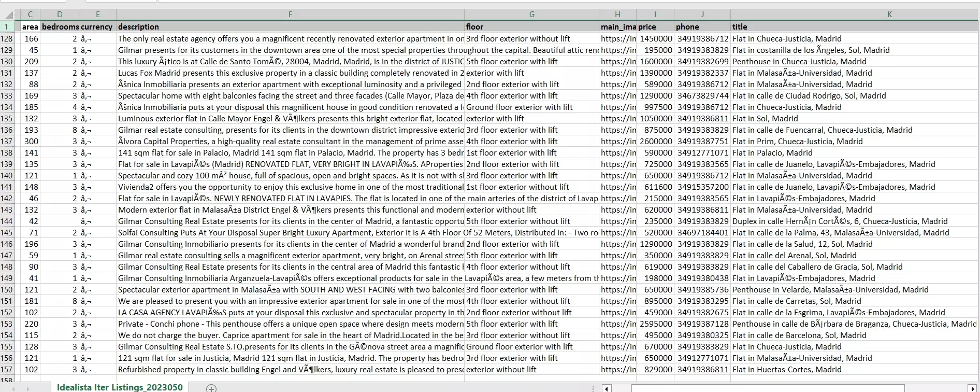This screenshot has height=392, width=980.
Task: Select column H header
Action: pyautogui.click(x=617, y=15)
